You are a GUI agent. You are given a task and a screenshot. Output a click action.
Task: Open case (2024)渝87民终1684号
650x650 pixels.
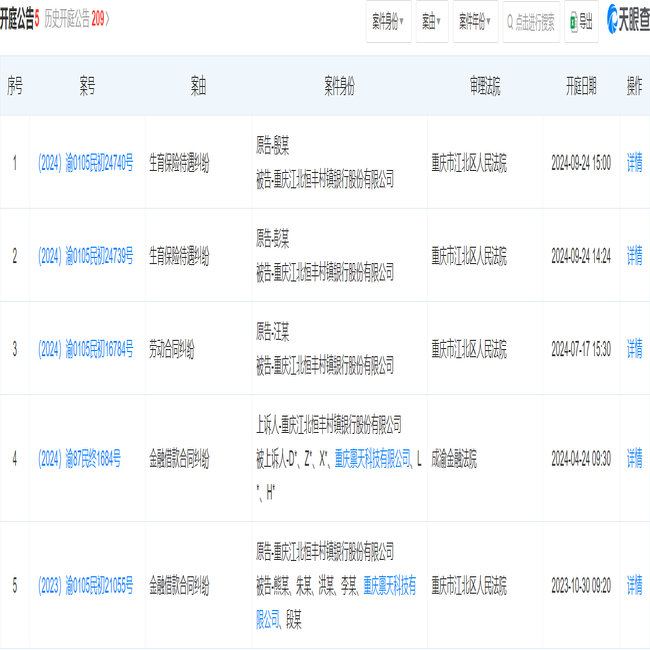[79, 458]
